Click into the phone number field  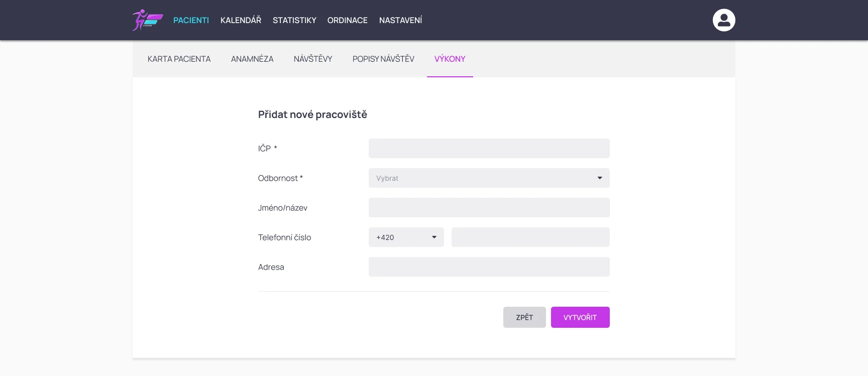[x=530, y=237]
